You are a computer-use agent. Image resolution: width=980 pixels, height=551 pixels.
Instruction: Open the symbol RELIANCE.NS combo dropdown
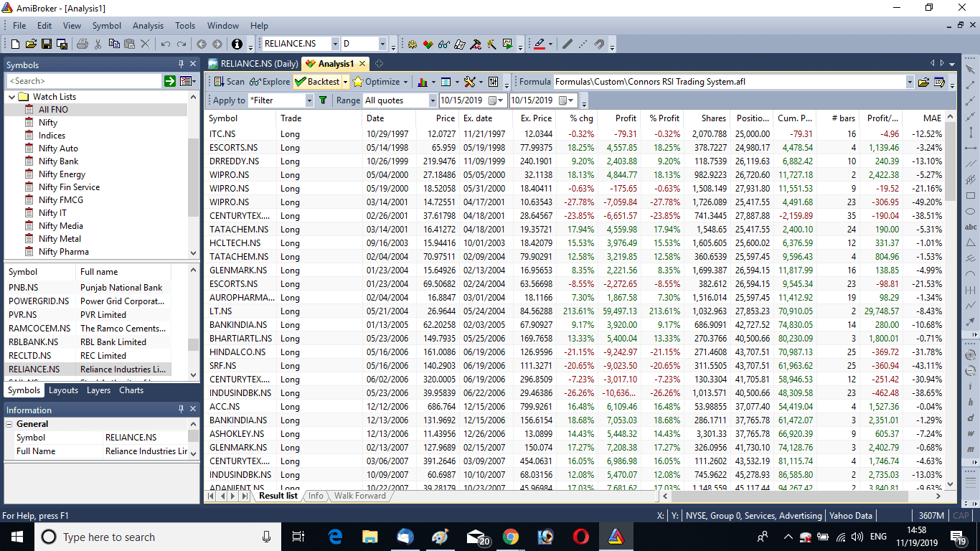pos(334,44)
